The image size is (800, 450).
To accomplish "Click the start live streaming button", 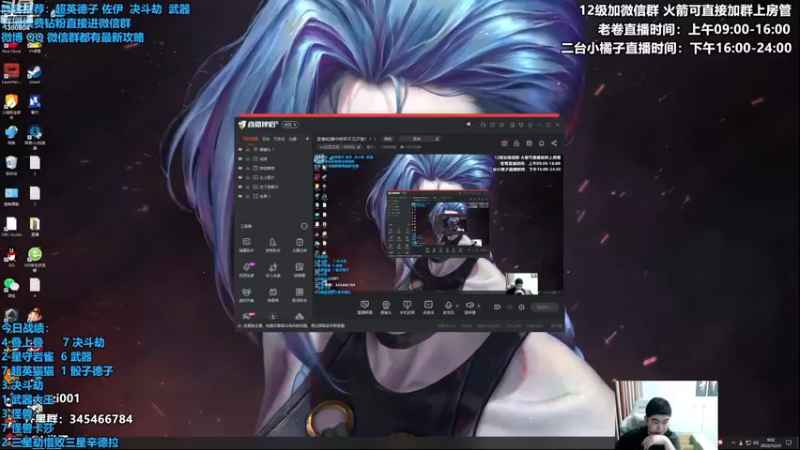I will coord(544,307).
